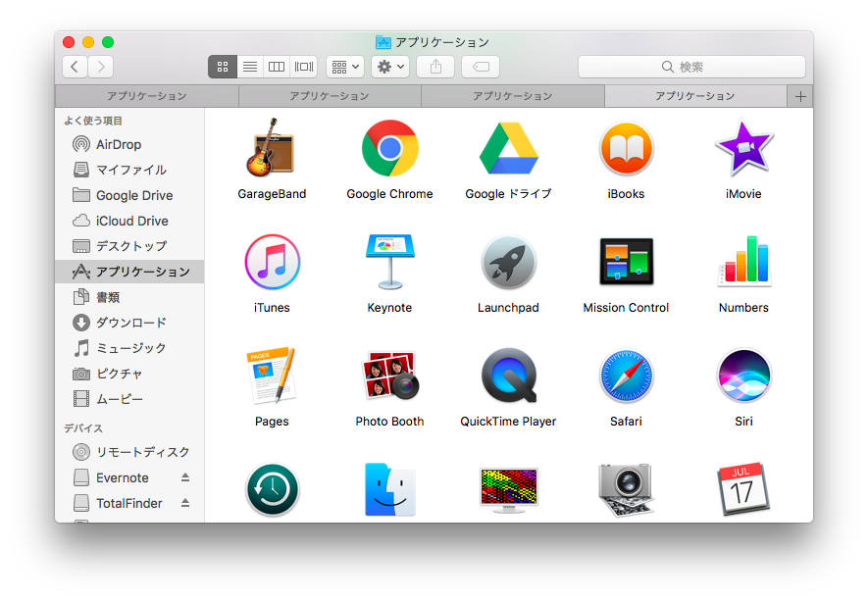868x601 pixels.
Task: Select the Evernote device in sidebar
Action: tap(130, 477)
